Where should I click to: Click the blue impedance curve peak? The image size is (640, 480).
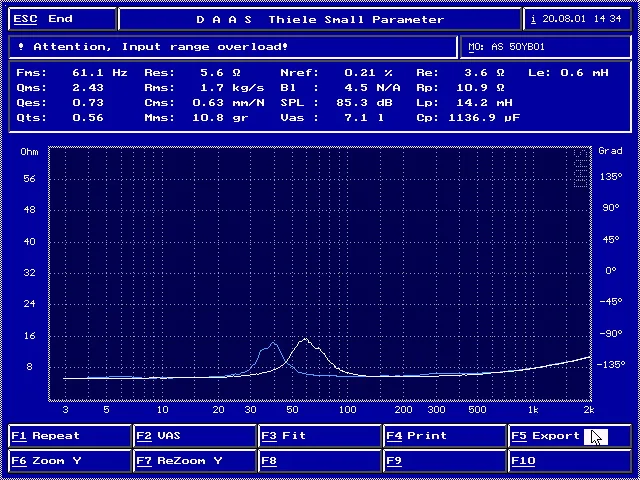click(x=272, y=344)
